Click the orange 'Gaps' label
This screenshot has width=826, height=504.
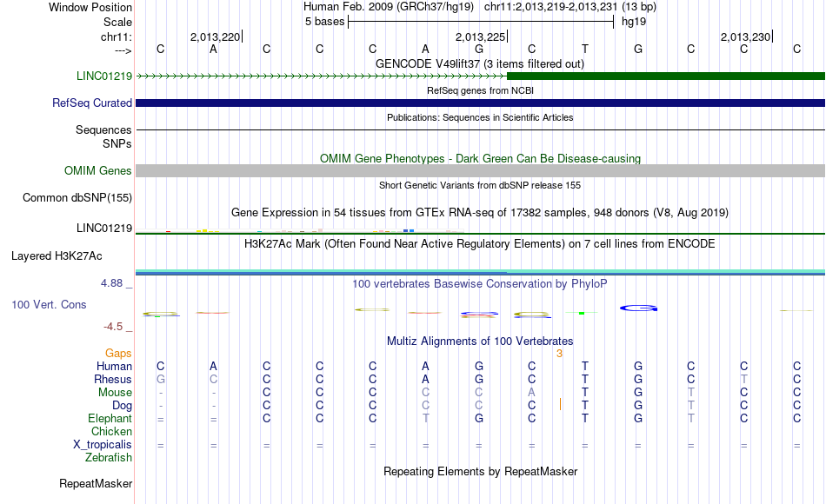click(x=118, y=353)
